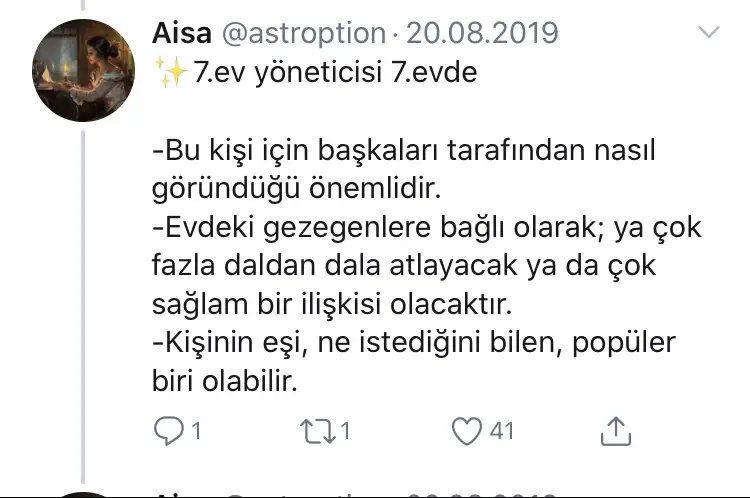This screenshot has height=498, width=750.
Task: Click the headline '7.ev yöneticisi 7.evde'
Action: (319, 73)
